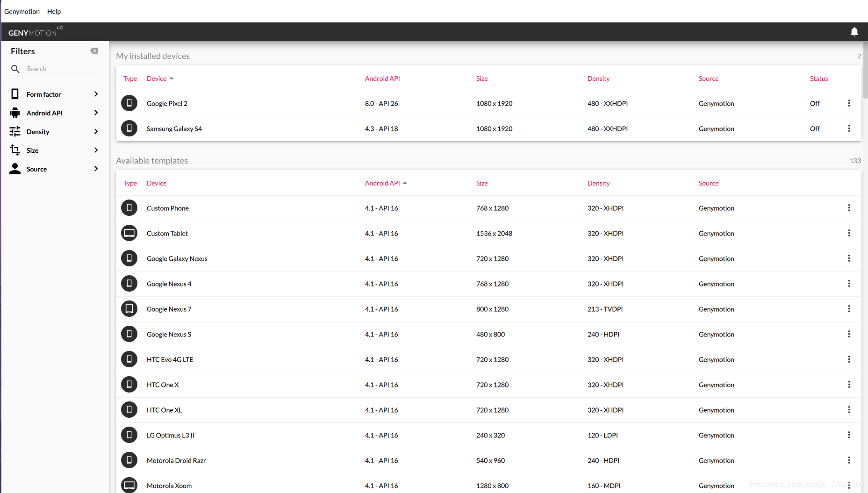Click '240 x 320' size cell
The image size is (868, 493).
pyautogui.click(x=490, y=435)
